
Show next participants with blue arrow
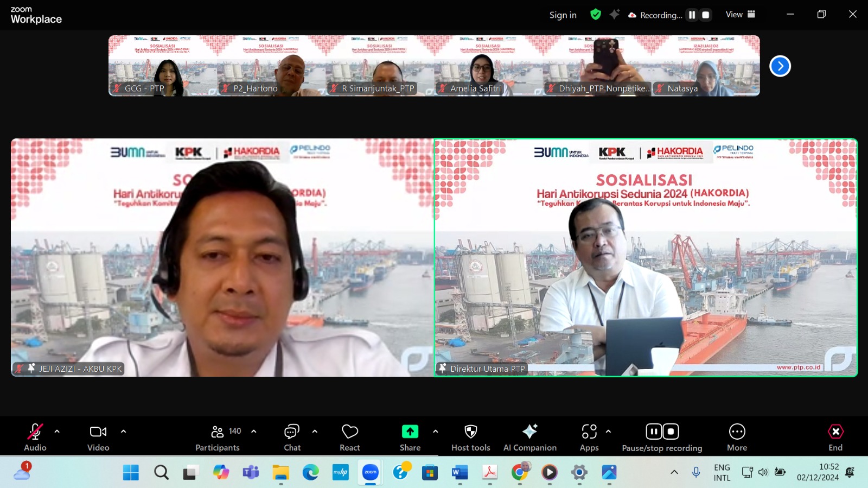pos(780,66)
